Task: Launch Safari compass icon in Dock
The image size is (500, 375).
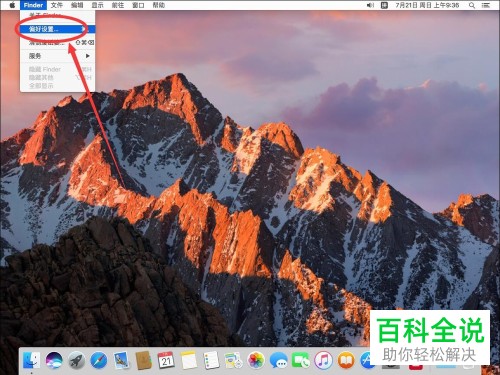Action: [x=99, y=360]
